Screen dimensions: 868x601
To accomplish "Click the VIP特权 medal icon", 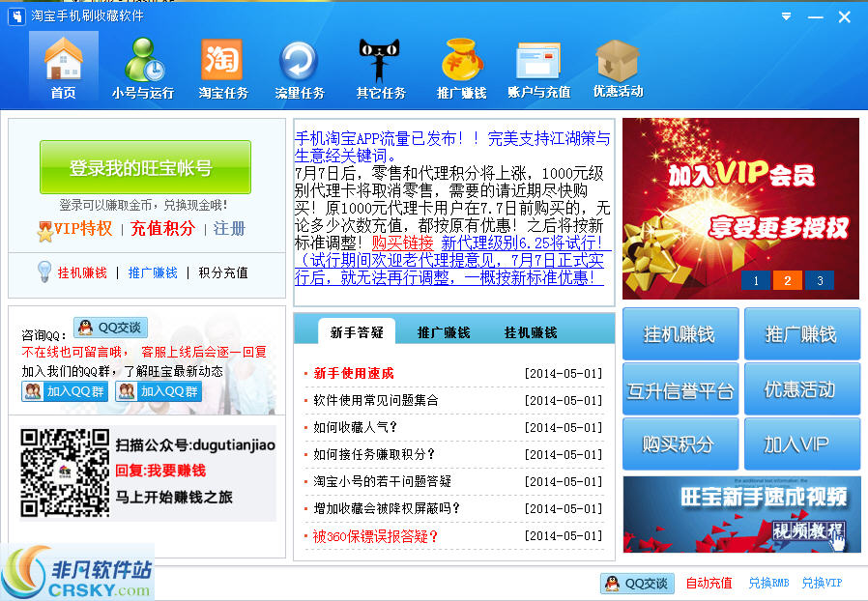I will tap(45, 231).
